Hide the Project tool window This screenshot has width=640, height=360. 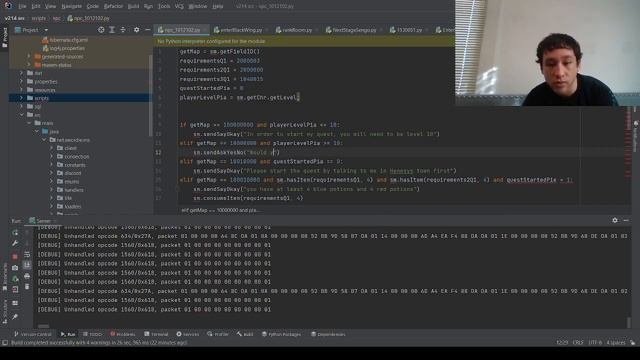click(x=147, y=30)
